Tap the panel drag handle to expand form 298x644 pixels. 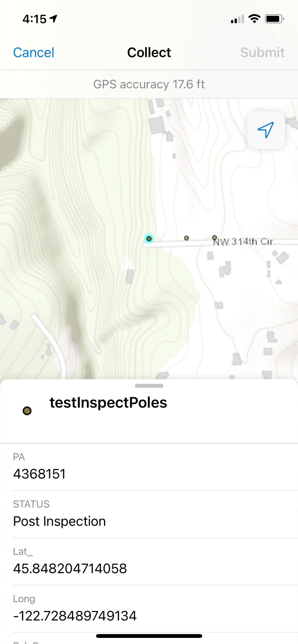pos(149,386)
